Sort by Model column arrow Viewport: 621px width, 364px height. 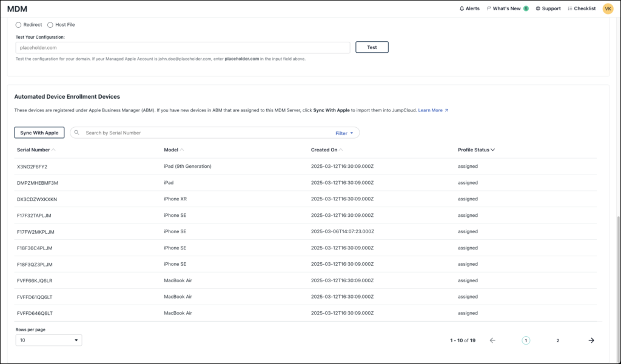tap(183, 150)
